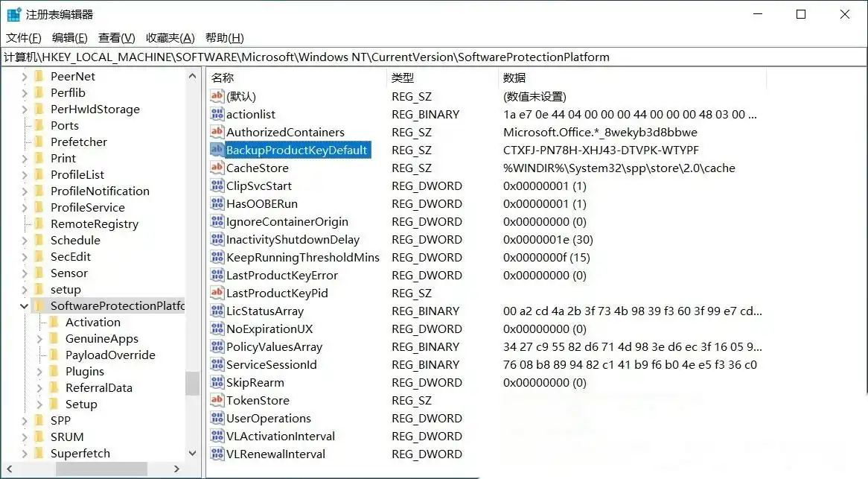Open the 收藏夹(A) menu
868x479 pixels.
170,38
